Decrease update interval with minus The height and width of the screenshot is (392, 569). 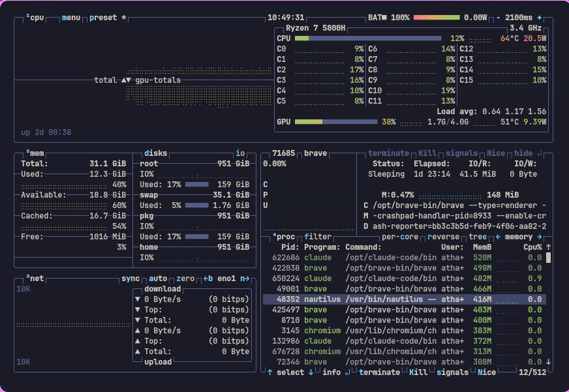point(499,18)
